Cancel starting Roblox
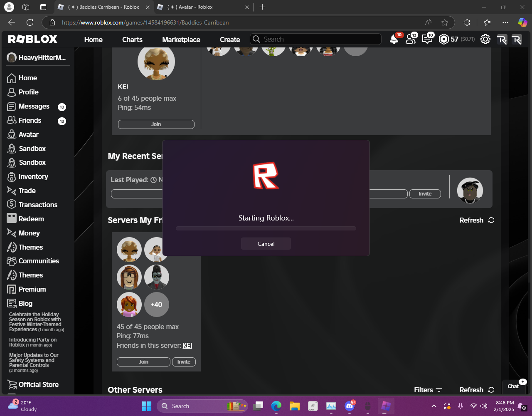 (x=266, y=244)
